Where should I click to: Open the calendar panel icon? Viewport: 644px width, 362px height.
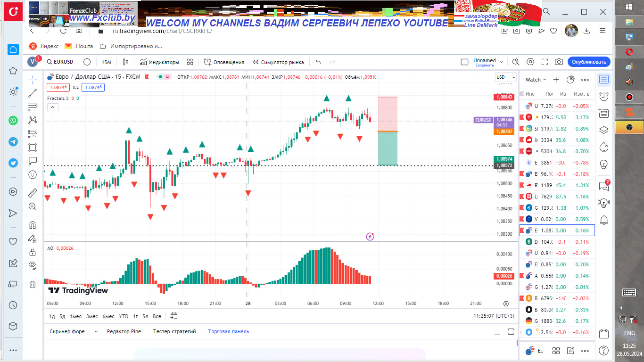[603, 334]
